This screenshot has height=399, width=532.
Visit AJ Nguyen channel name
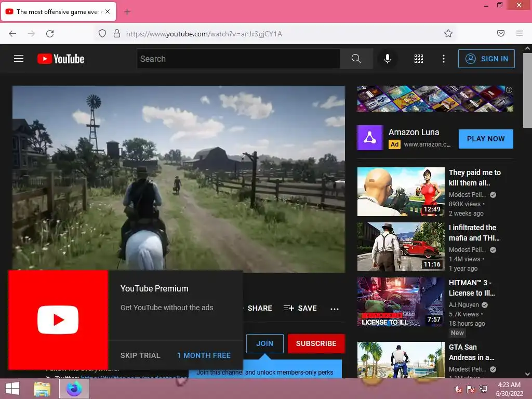(x=464, y=305)
